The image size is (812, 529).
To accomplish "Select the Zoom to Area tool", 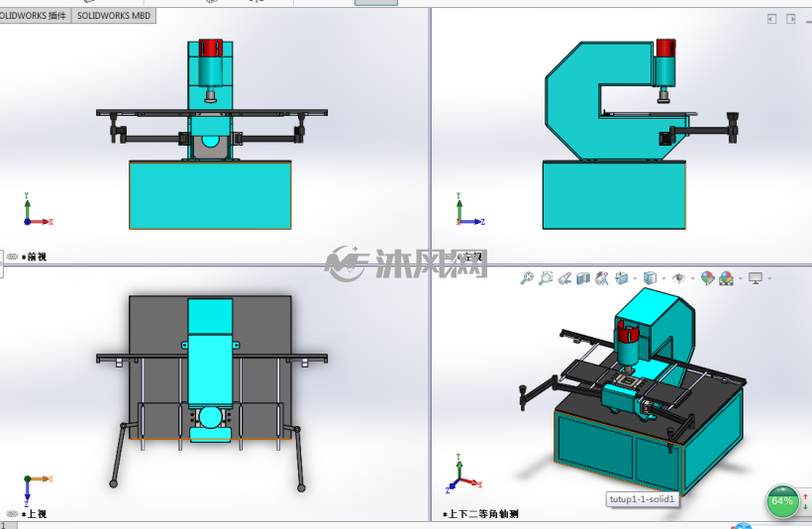I will [546, 278].
